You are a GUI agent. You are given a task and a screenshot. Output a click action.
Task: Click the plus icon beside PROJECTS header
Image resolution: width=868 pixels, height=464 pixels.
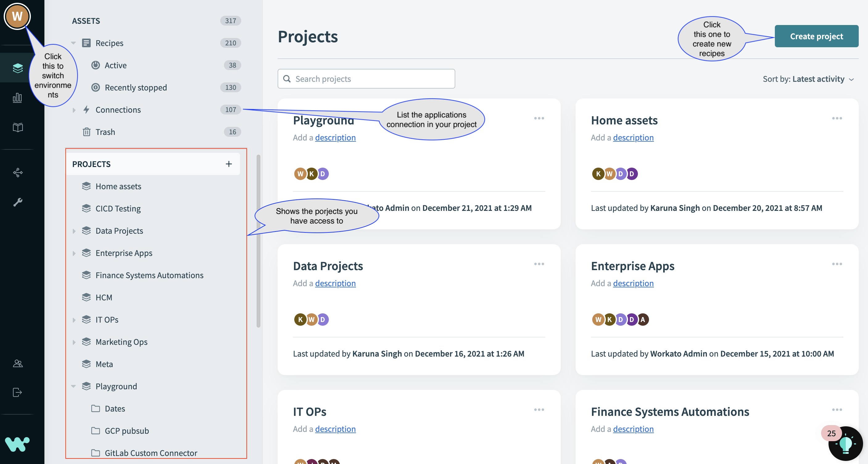click(x=229, y=164)
